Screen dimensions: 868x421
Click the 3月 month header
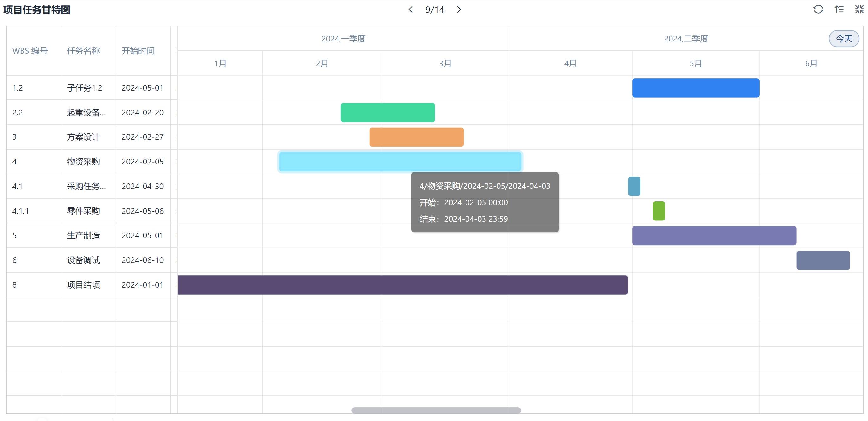point(445,63)
